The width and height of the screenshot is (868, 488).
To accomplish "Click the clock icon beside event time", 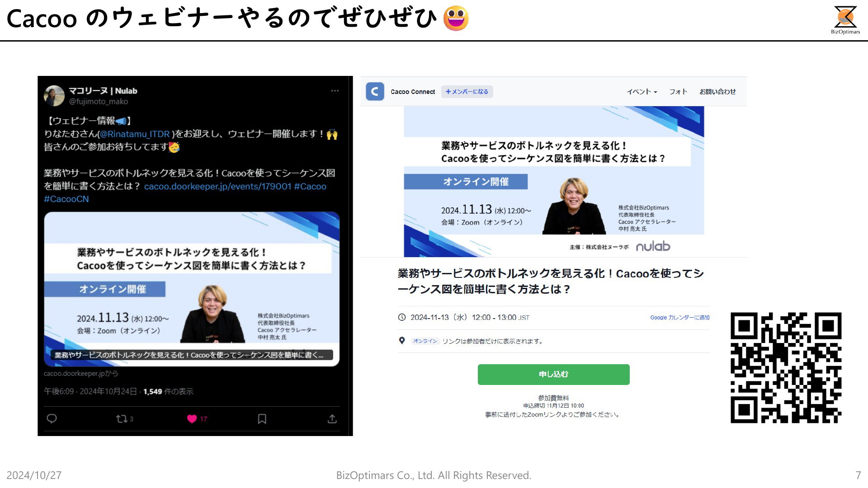I will tap(402, 317).
